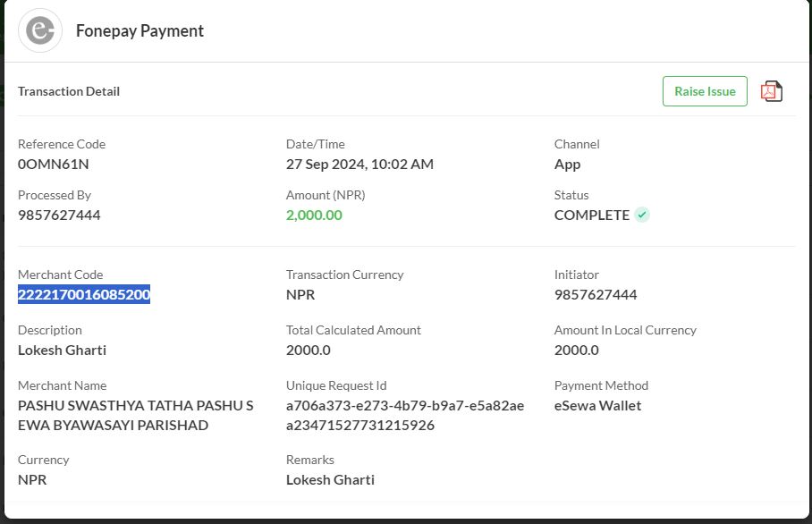The height and width of the screenshot is (524, 812).
Task: Click the Amount In Local Currency value 2000.0
Action: point(577,350)
